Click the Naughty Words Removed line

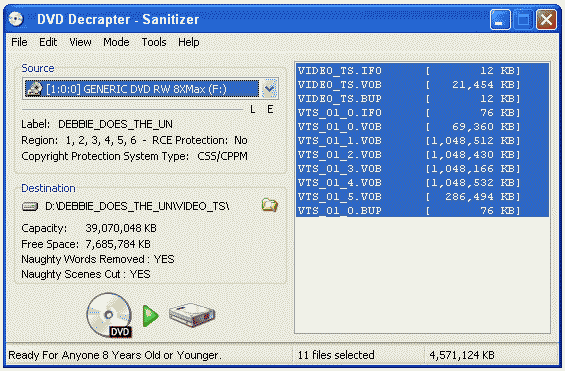click(98, 259)
